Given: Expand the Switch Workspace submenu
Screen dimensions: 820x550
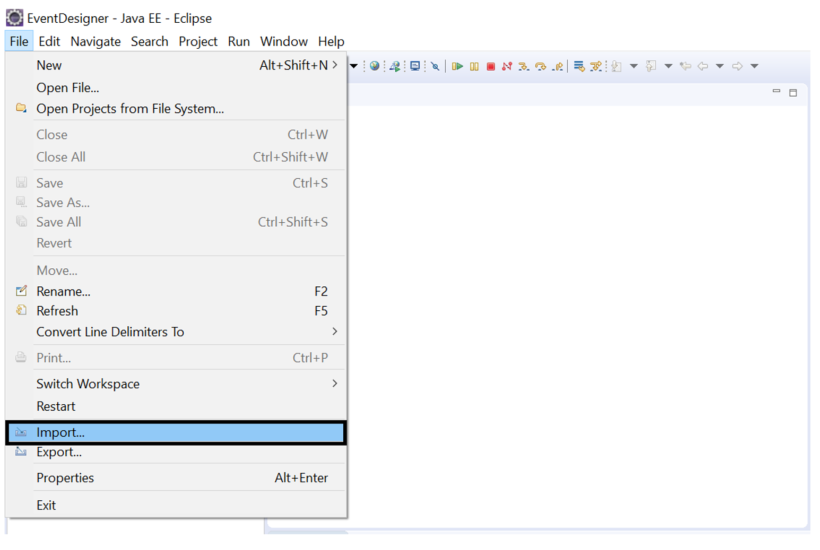Looking at the screenshot, I should [334, 384].
